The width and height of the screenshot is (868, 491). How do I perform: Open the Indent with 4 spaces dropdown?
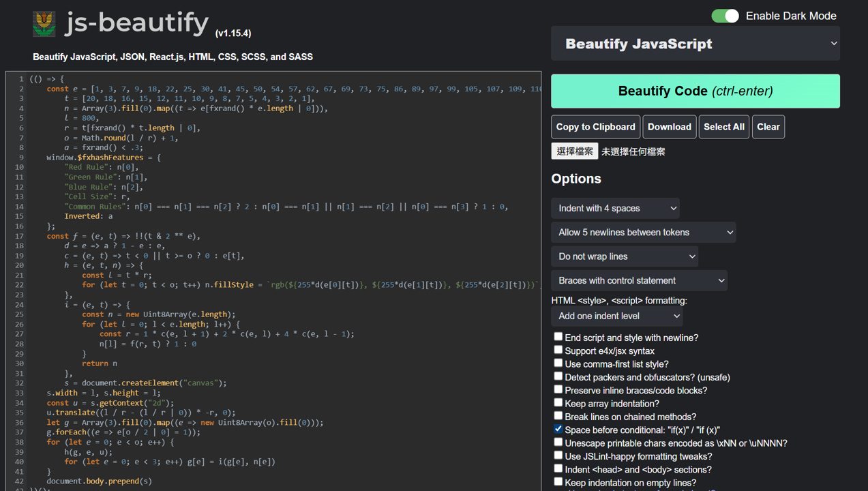616,208
